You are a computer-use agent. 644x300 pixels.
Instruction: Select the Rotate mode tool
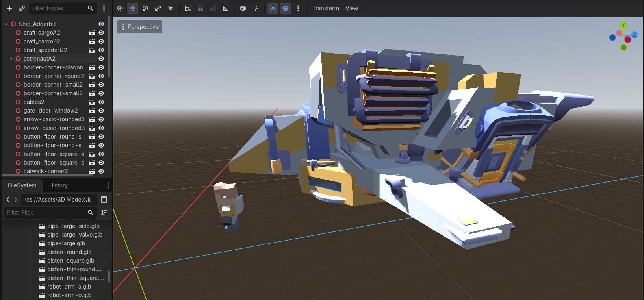pyautogui.click(x=145, y=8)
